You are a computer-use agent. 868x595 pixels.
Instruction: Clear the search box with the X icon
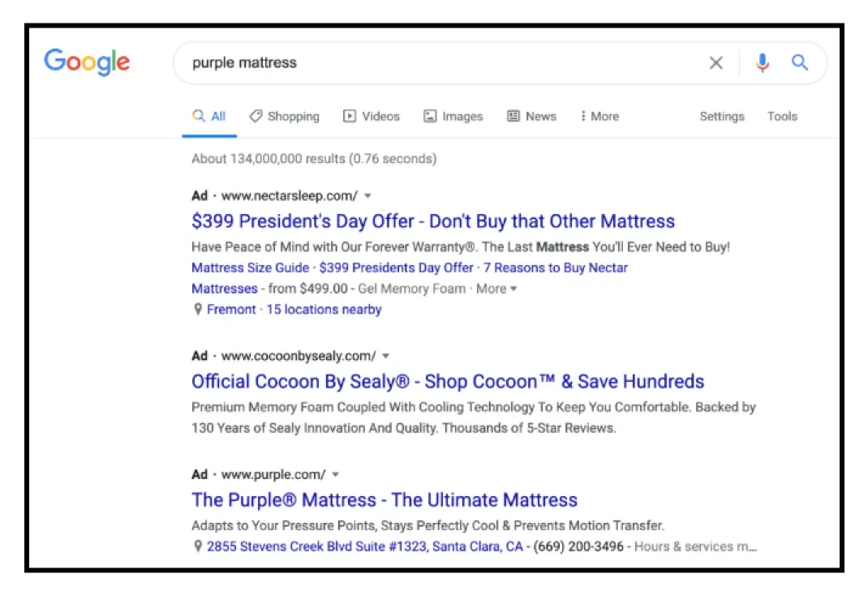point(715,62)
